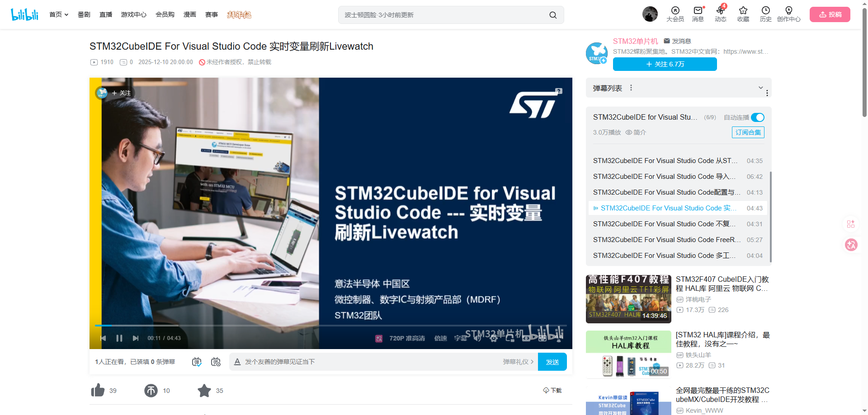Image resolution: width=868 pixels, height=415 pixels.
Task: Open the 弹幕列表 more-options dots
Action: (x=631, y=88)
